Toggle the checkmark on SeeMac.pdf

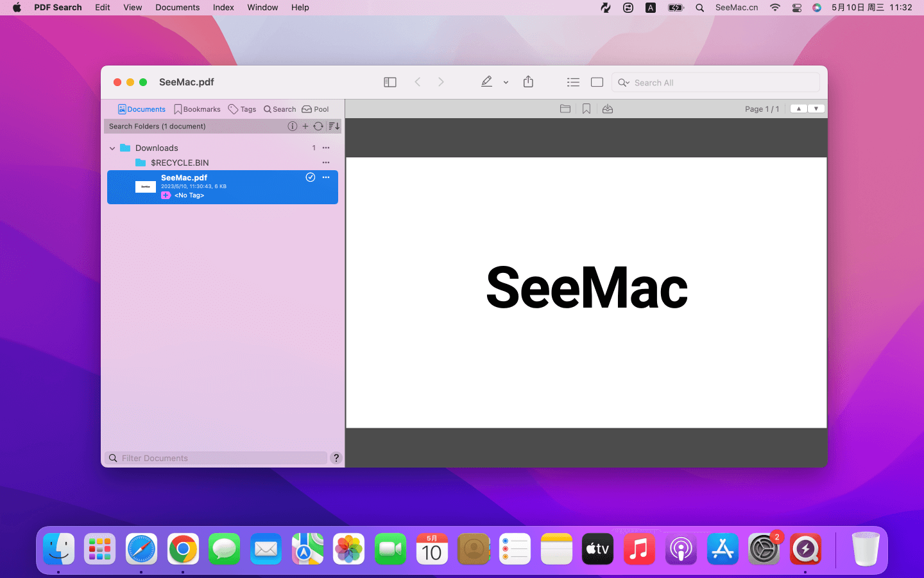pos(310,177)
